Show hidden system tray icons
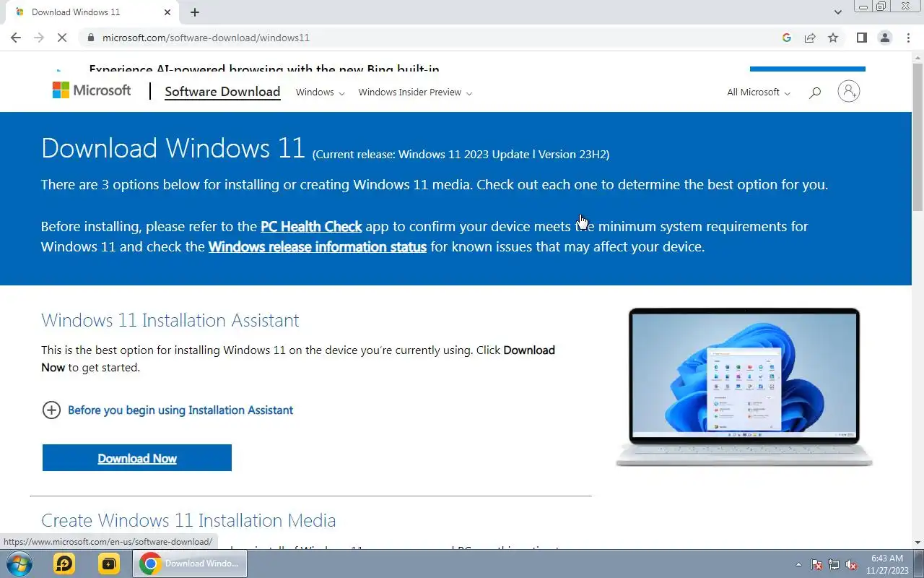The width and height of the screenshot is (924, 578). (798, 564)
